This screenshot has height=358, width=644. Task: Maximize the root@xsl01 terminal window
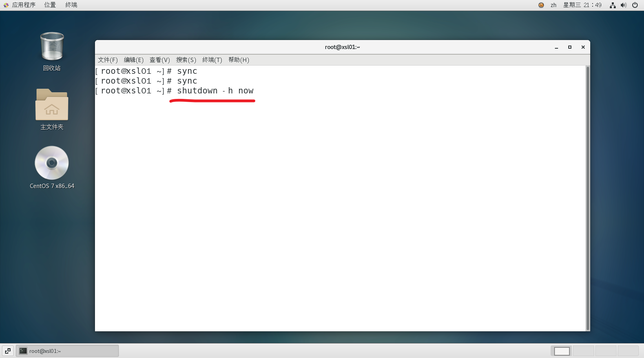click(570, 47)
